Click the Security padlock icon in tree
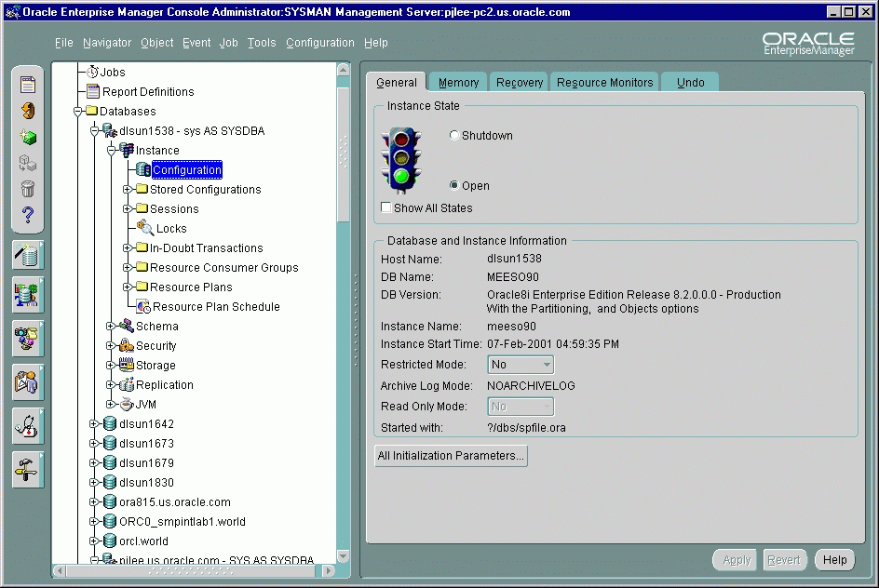 click(x=126, y=345)
